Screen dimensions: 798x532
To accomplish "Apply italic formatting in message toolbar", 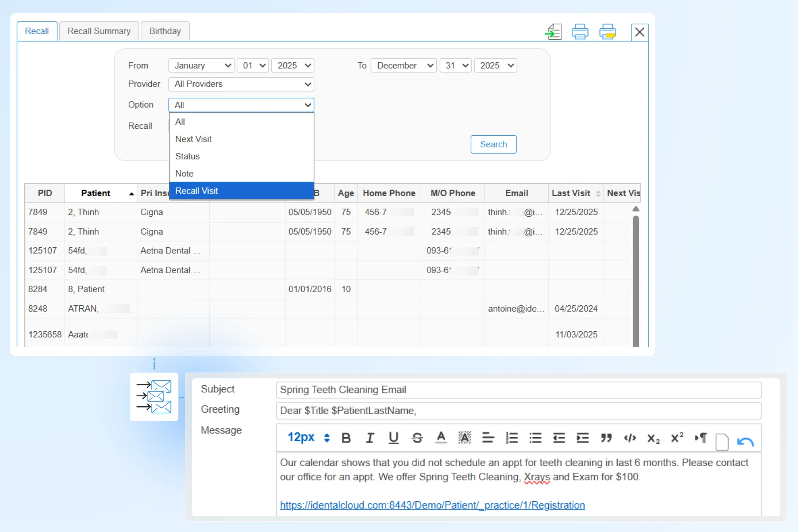I will point(370,438).
